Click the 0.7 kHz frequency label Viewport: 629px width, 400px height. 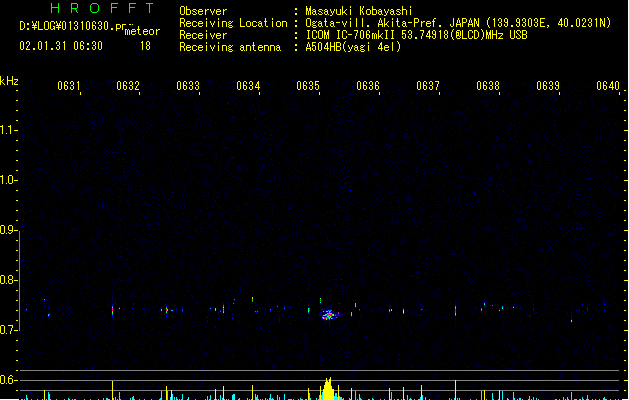click(7, 330)
